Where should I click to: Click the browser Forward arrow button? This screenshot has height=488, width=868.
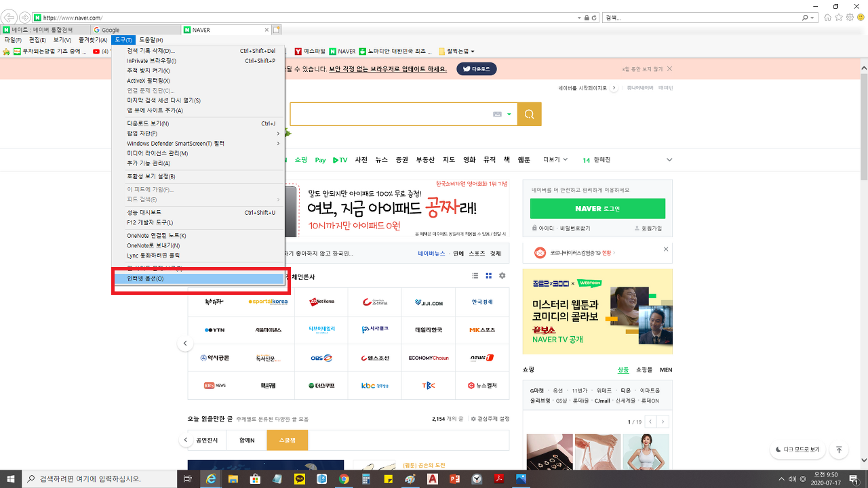point(25,17)
